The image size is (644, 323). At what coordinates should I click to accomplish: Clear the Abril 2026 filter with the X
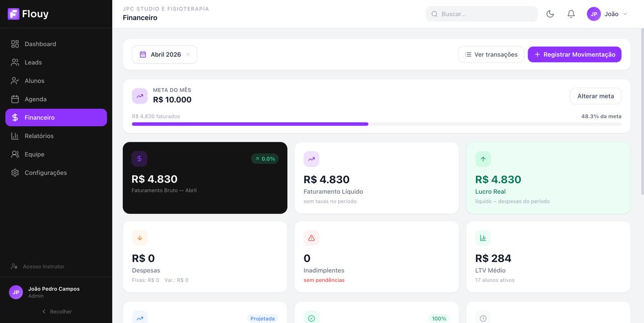point(188,54)
